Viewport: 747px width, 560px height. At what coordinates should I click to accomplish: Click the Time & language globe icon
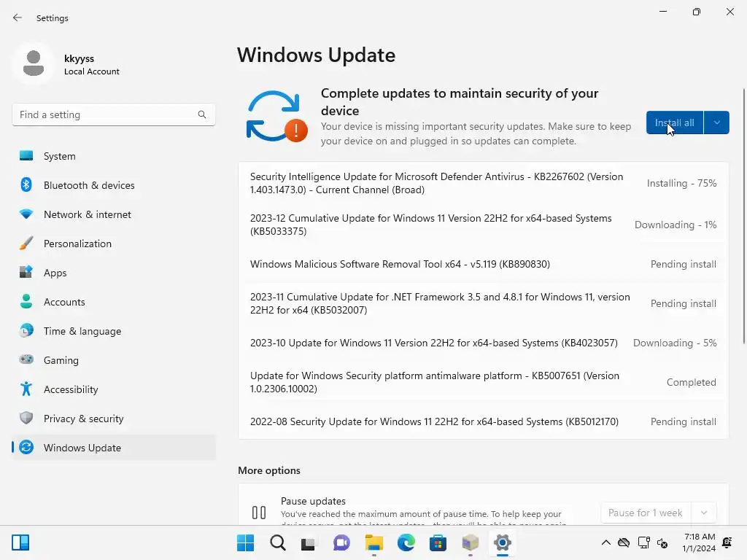point(26,330)
